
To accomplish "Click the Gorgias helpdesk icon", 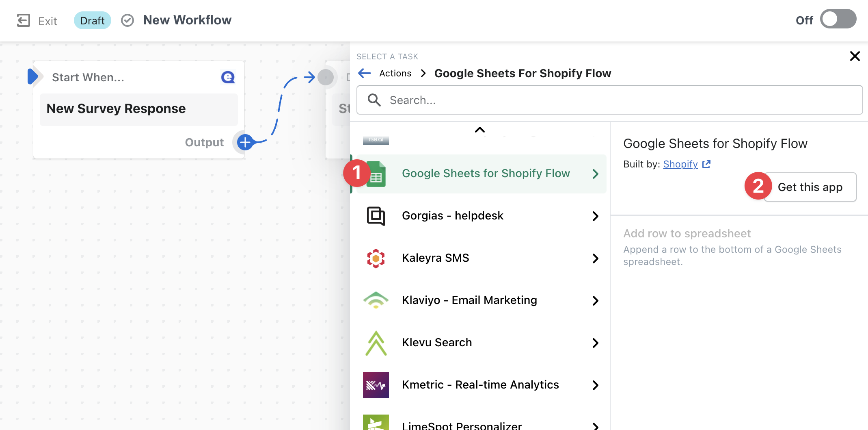I will point(376,216).
